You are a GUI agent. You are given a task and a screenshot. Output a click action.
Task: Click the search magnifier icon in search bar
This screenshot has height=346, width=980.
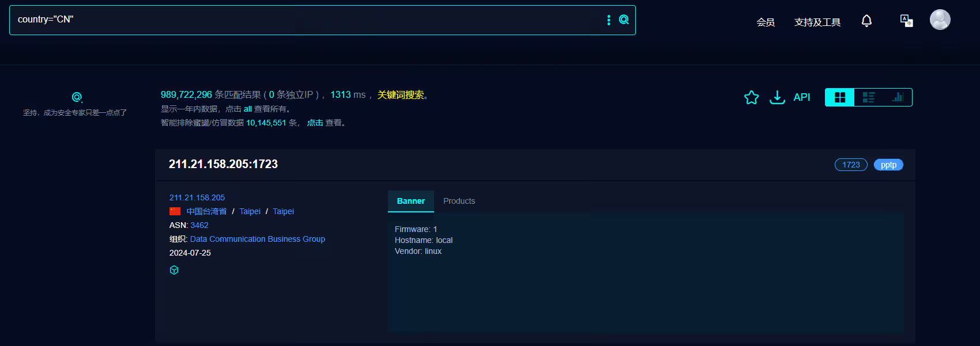[624, 20]
